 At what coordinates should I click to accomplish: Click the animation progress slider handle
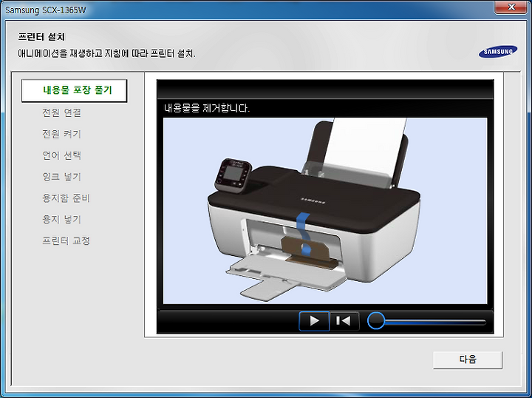click(x=376, y=321)
